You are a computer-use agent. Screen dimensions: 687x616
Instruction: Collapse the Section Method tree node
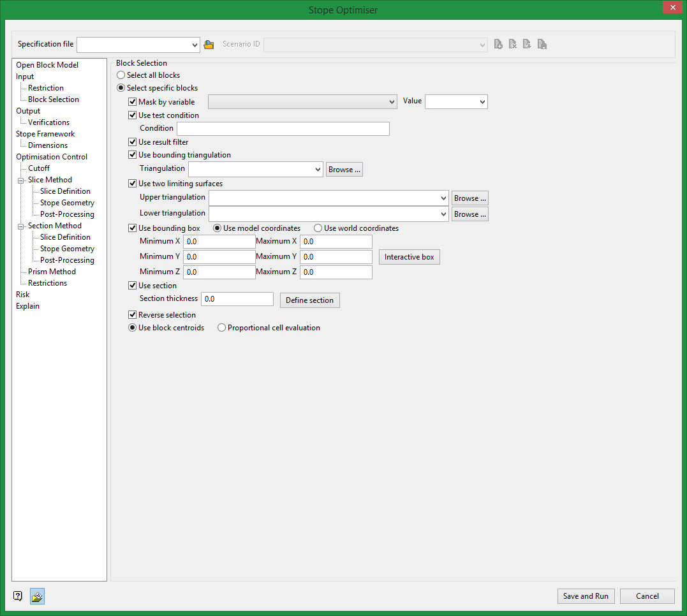click(22, 226)
